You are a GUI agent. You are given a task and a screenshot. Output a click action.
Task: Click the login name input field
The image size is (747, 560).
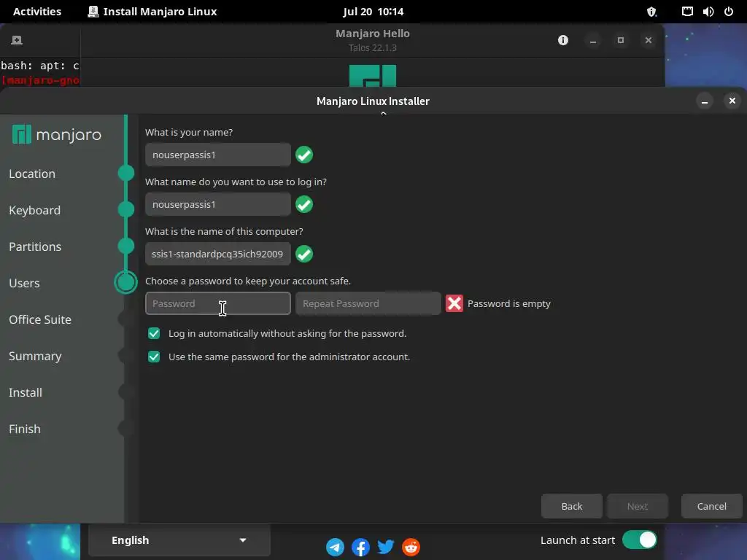click(218, 204)
